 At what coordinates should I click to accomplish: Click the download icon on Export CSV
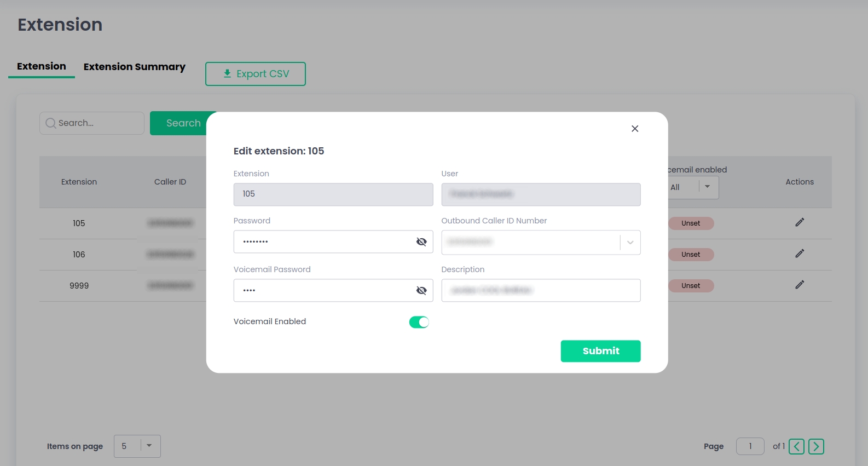tap(227, 73)
